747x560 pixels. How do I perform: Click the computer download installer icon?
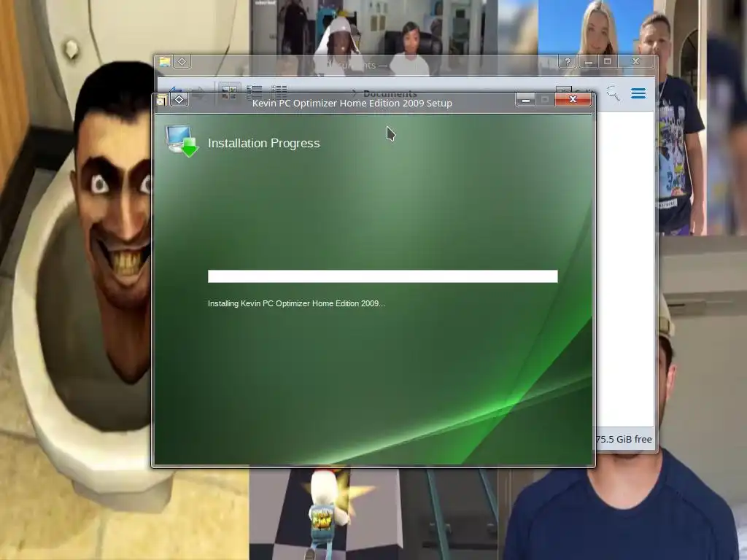tap(182, 141)
